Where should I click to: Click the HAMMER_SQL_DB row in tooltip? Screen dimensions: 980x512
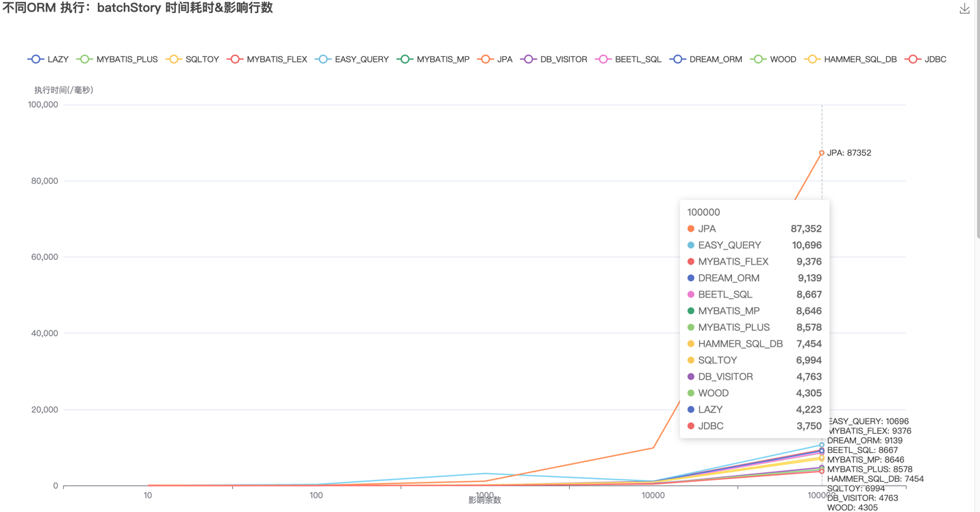click(754, 344)
